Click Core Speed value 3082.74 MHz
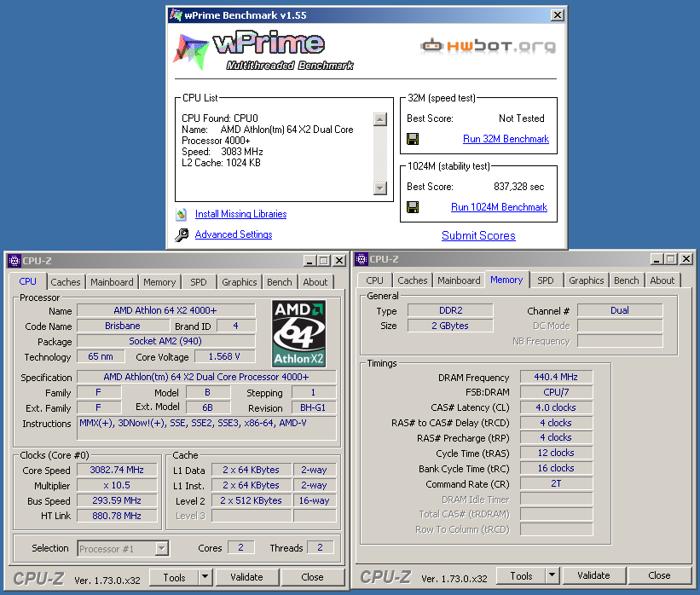Image resolution: width=700 pixels, height=595 pixels. point(117,470)
